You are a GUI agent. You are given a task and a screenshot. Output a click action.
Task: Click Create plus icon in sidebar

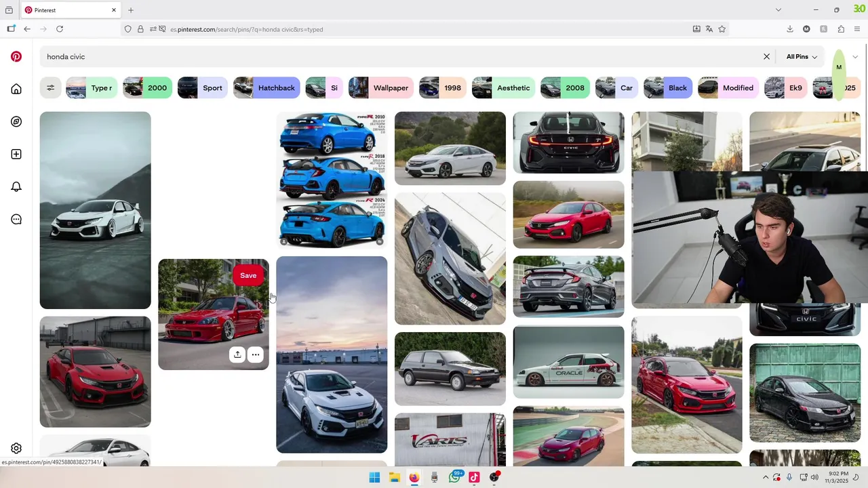pos(16,155)
